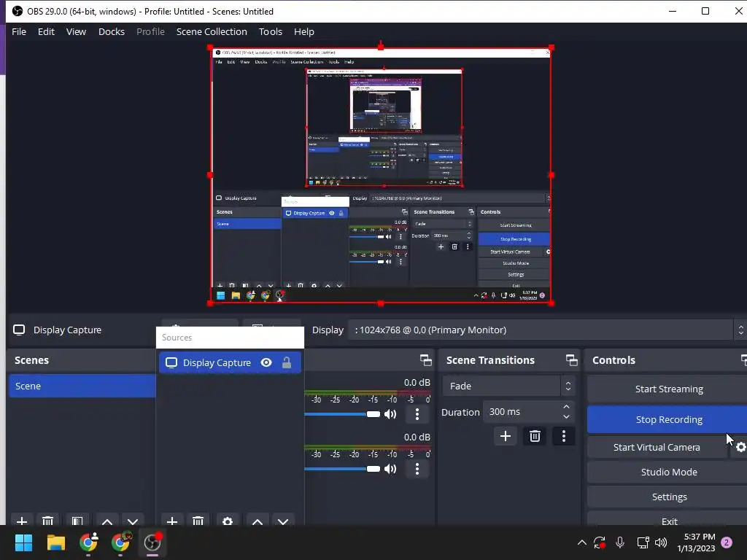Open three-dot menu of lower audio channel
747x560 pixels.
[417, 469]
